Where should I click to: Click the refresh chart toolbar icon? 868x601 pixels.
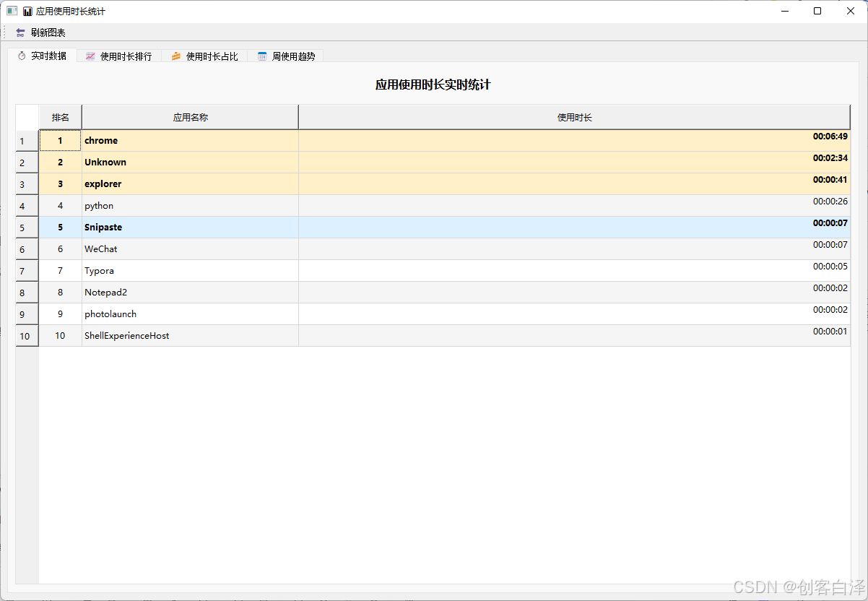(20, 33)
